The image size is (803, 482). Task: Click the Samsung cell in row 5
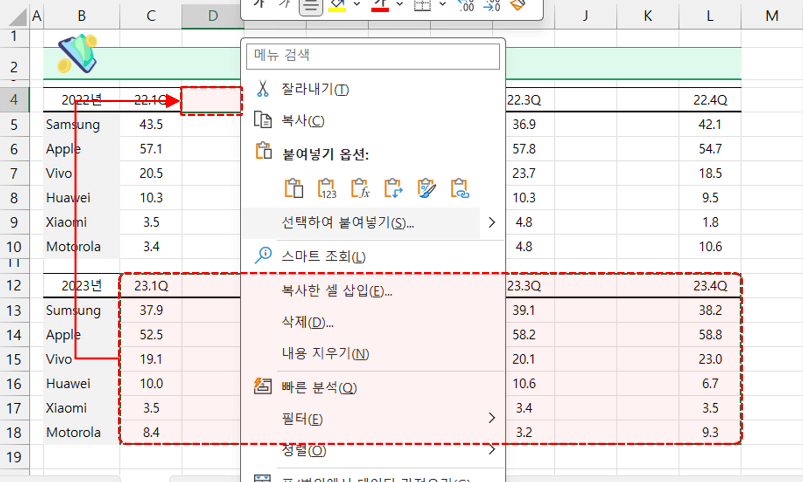point(81,124)
